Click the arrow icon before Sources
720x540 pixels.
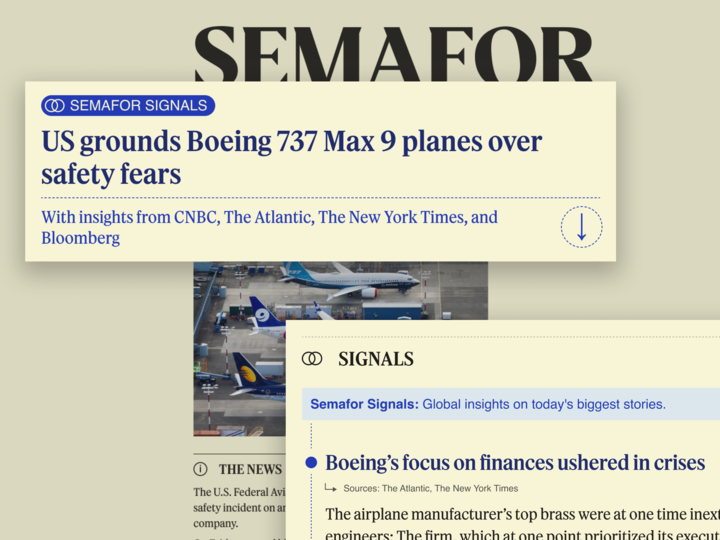(x=330, y=488)
